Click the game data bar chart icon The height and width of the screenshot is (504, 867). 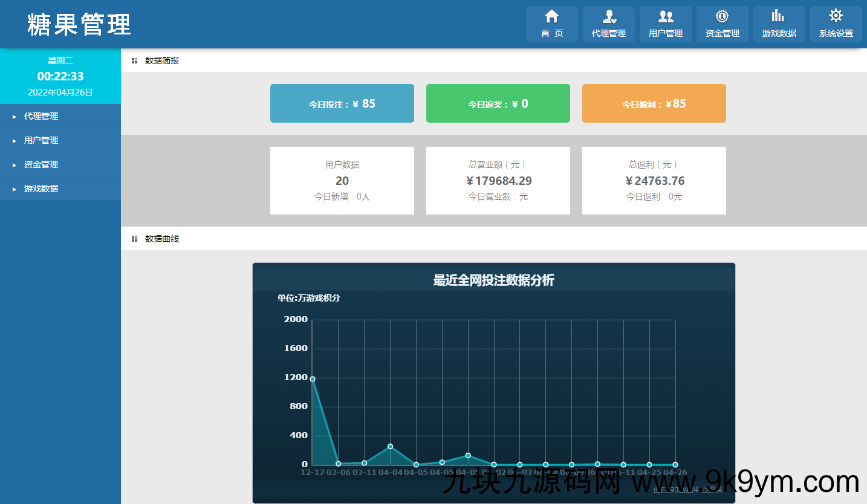(x=779, y=17)
